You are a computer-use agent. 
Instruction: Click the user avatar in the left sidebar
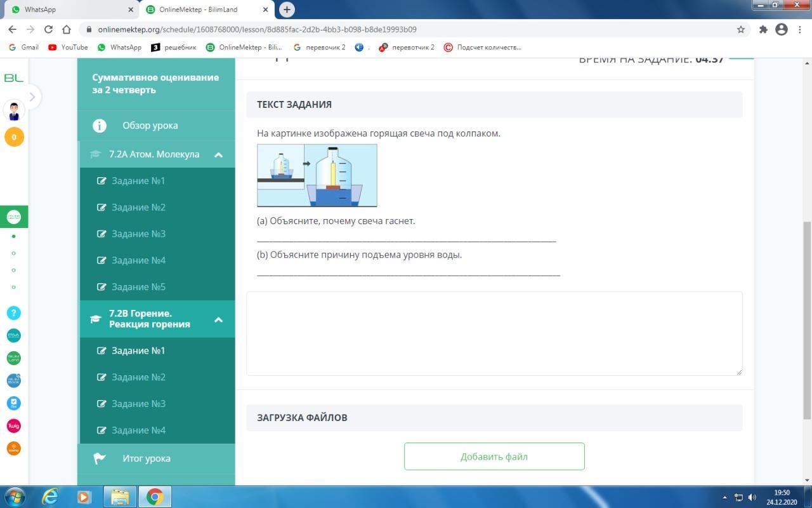click(x=14, y=110)
